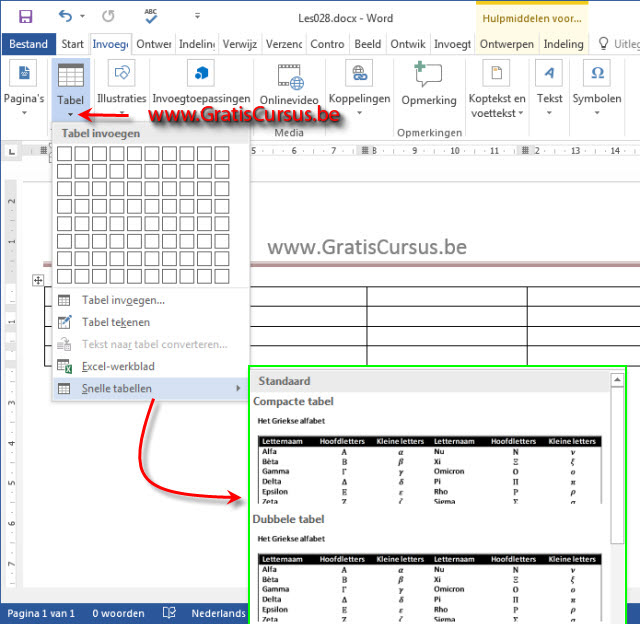Click the table move handle icon
This screenshot has width=640, height=624.
[x=38, y=280]
